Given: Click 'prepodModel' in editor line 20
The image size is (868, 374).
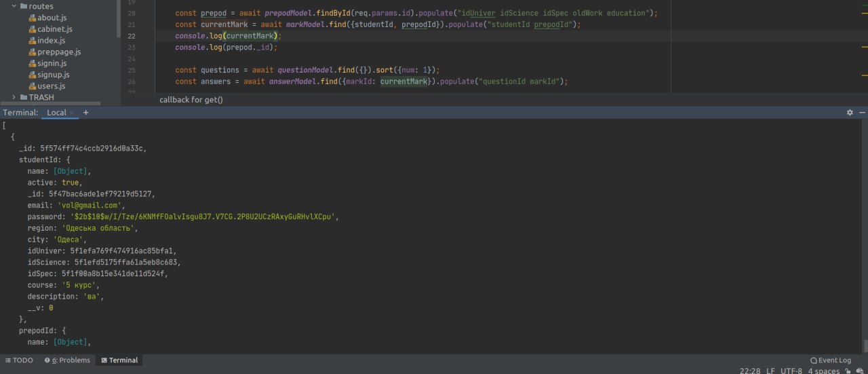Looking at the screenshot, I should tap(289, 14).
